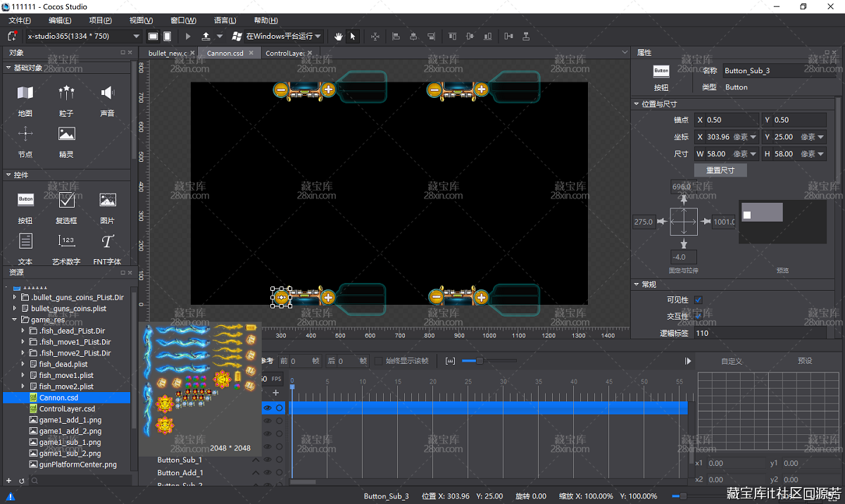Select the ControlLayer.csd resource file
This screenshot has width=845, height=504.
[67, 409]
